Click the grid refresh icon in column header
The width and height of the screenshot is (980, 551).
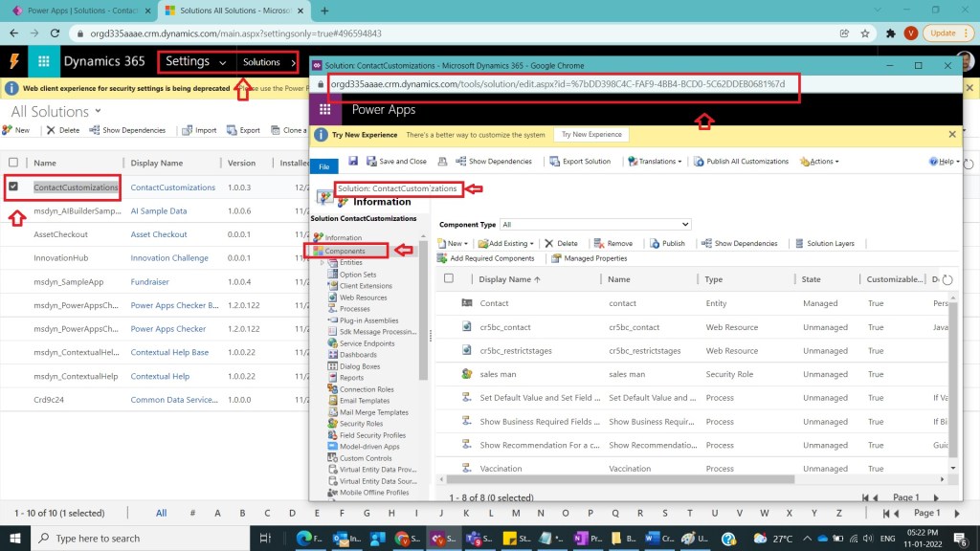point(947,279)
